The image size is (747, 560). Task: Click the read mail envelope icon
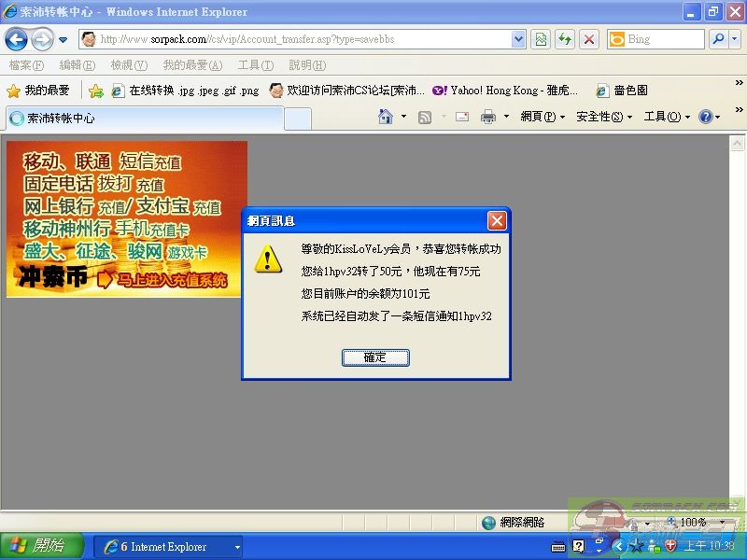461,117
